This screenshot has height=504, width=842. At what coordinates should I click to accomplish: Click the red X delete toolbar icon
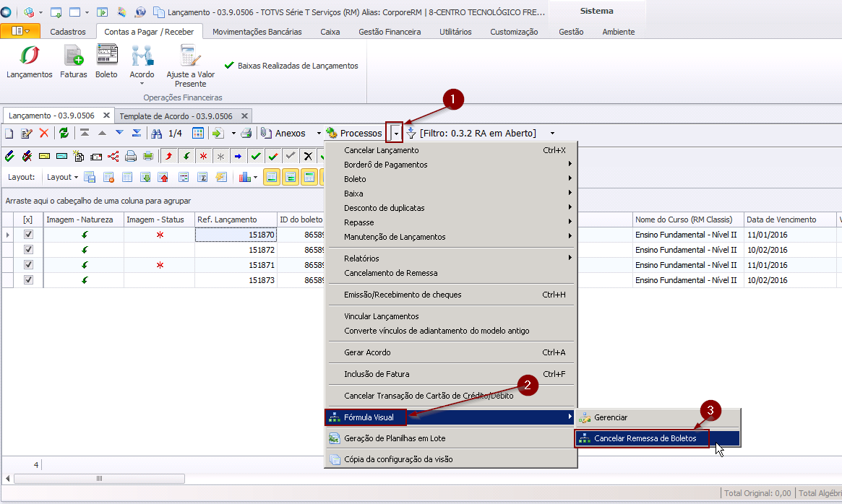coord(44,133)
